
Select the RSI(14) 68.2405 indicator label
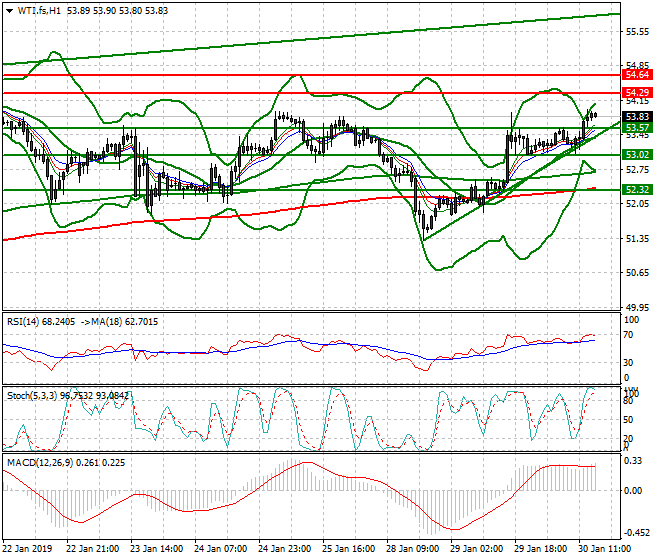(x=41, y=322)
